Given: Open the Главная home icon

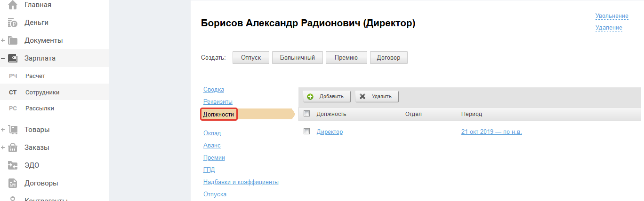Looking at the screenshot, I should pos(13,5).
